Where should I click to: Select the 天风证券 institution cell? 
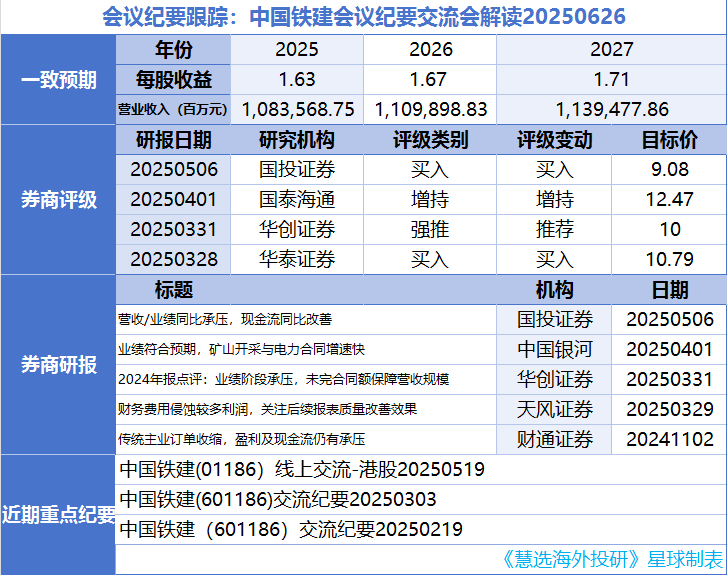554,409
